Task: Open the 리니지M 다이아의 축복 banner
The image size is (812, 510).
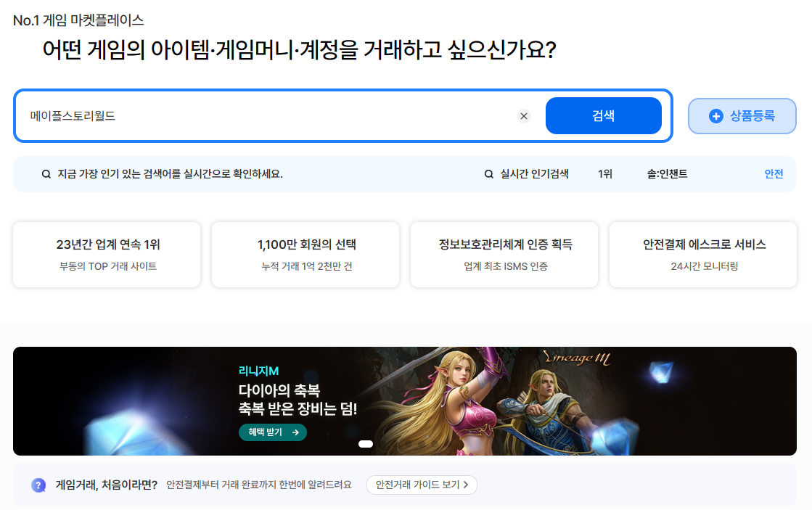Action: click(404, 401)
